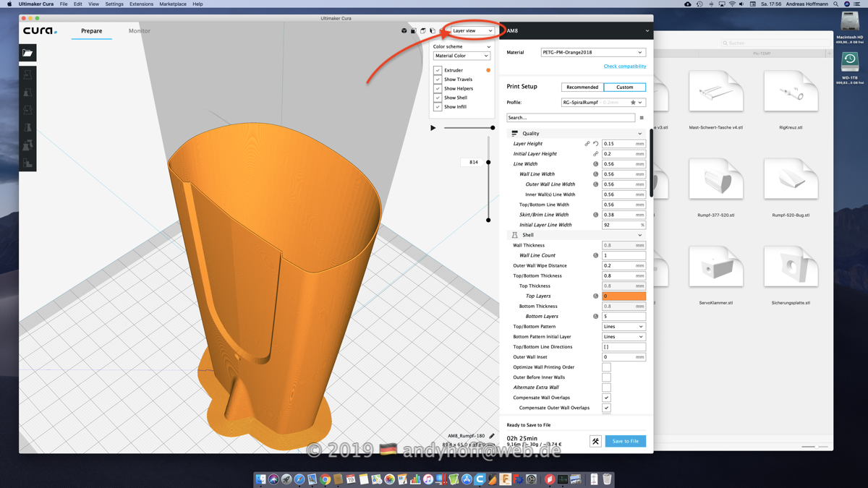Viewport: 868px width, 488px height.
Task: Switch to the Monitor tab
Action: [x=140, y=31]
